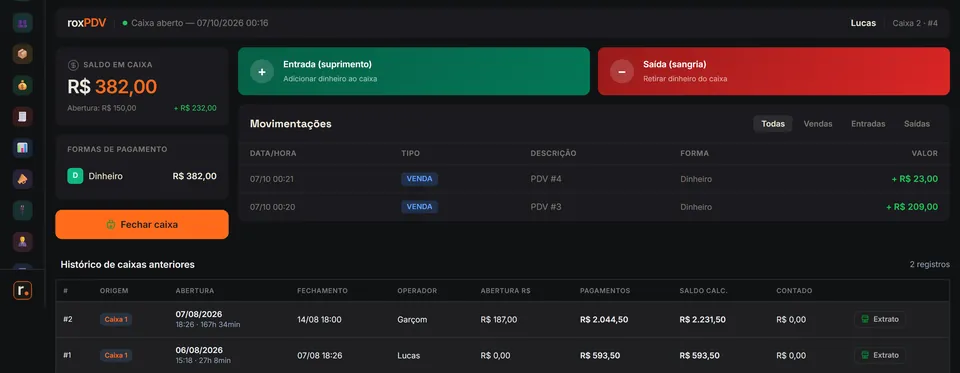Click the 07/10 00:20 timestamp

[272, 207]
